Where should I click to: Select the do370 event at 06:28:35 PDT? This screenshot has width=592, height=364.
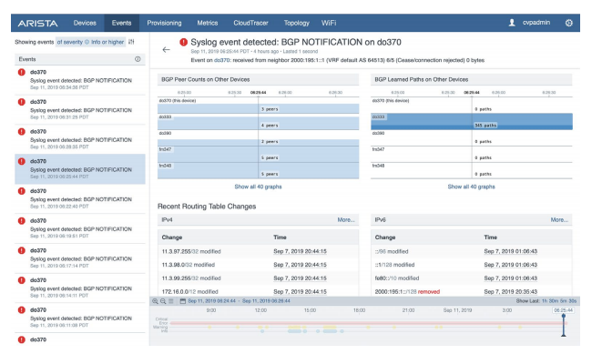(80, 139)
